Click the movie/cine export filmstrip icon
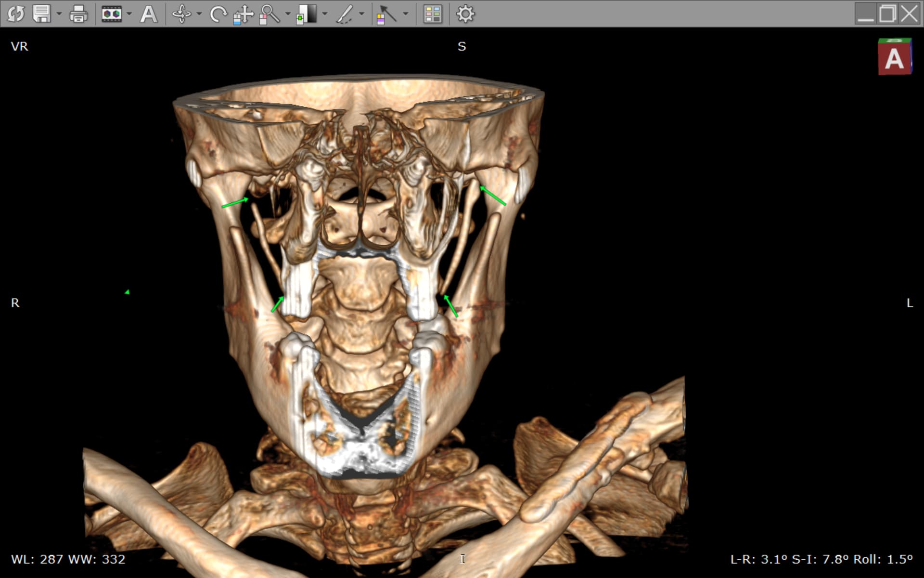This screenshot has width=924, height=578. point(112,14)
